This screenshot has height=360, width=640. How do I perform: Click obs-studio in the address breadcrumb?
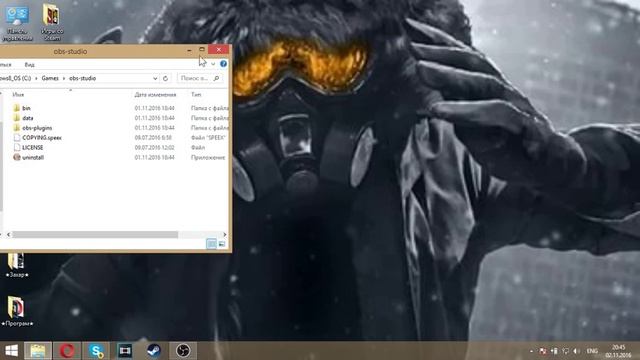82,78
